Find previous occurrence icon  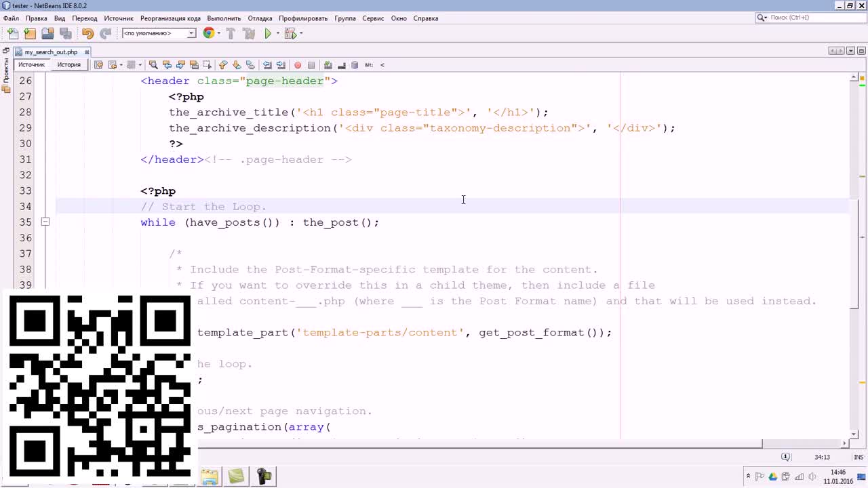(167, 65)
